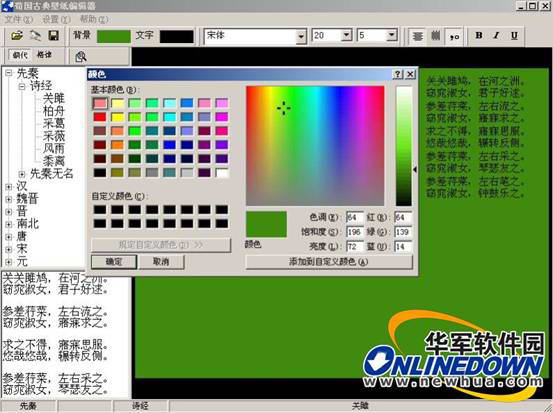This screenshot has height=413, width=553.
Task: Toggle underline with the U icon
Action: point(514,35)
